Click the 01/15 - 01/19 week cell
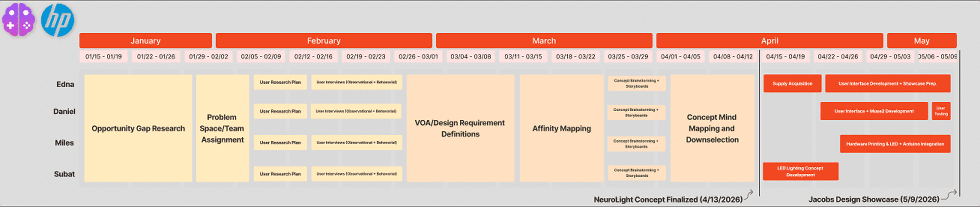Screen dimensions: 980x207 [x=103, y=57]
